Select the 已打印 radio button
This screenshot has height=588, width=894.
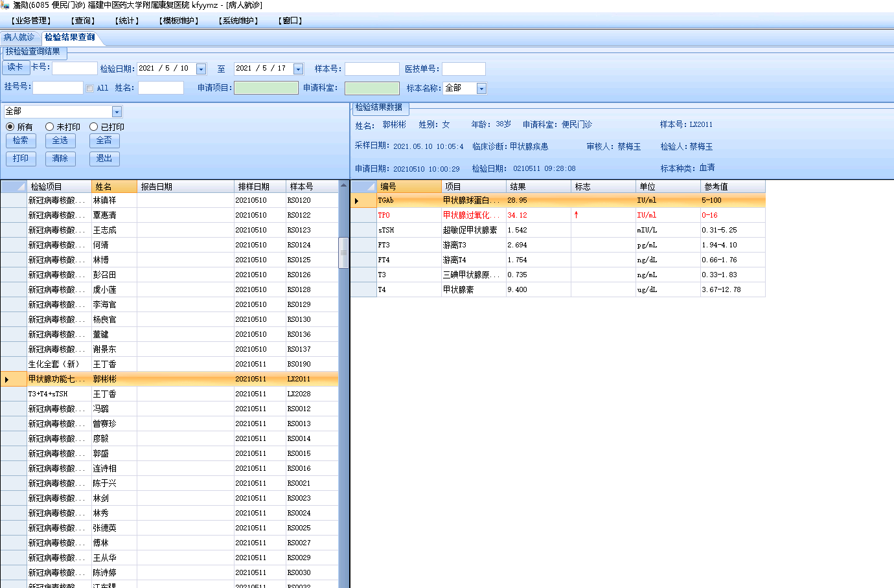(94, 127)
